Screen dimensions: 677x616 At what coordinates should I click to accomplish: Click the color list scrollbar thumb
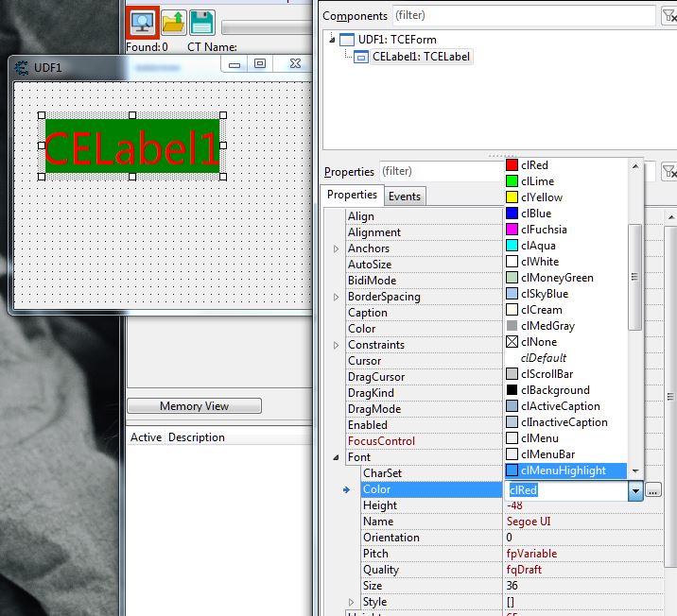click(634, 277)
